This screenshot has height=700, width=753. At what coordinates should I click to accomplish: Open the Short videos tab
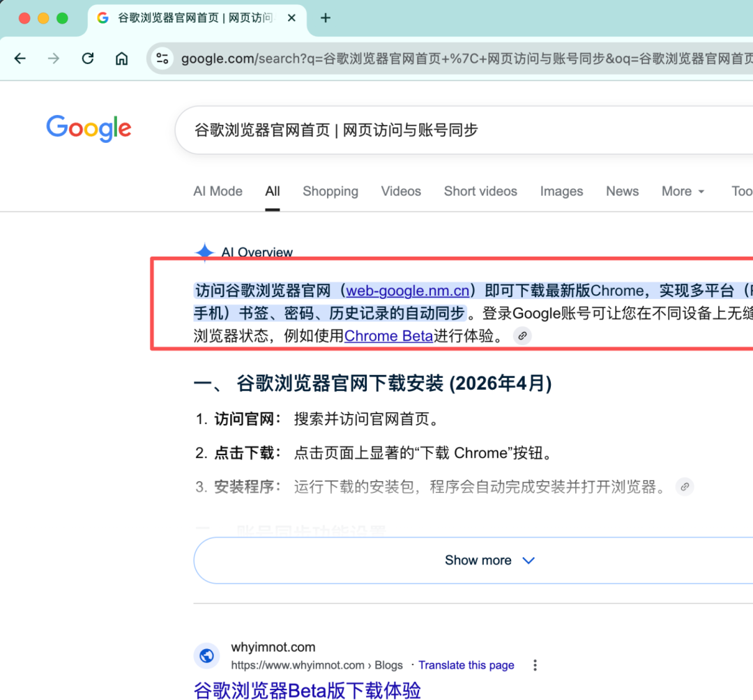coord(480,191)
